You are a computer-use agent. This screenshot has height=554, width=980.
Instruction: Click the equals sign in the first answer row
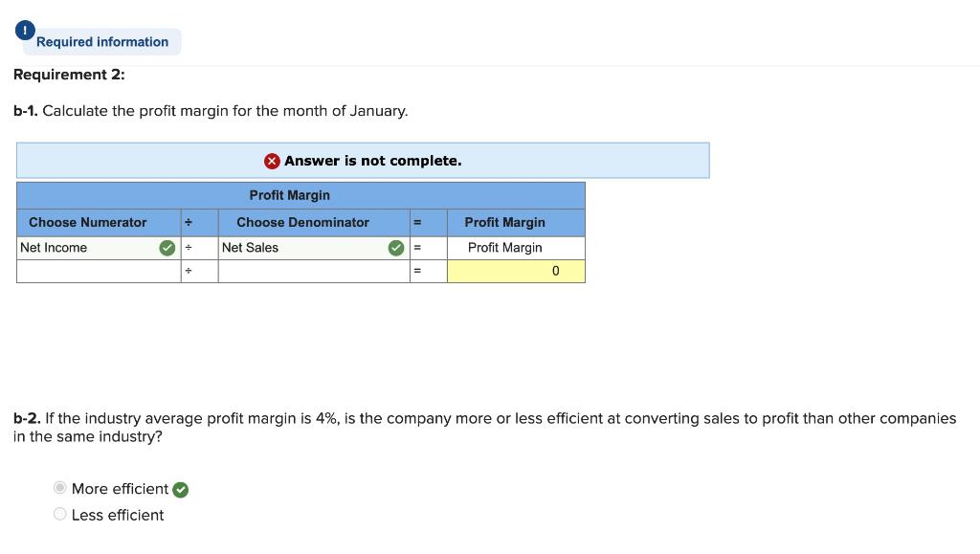tap(415, 247)
